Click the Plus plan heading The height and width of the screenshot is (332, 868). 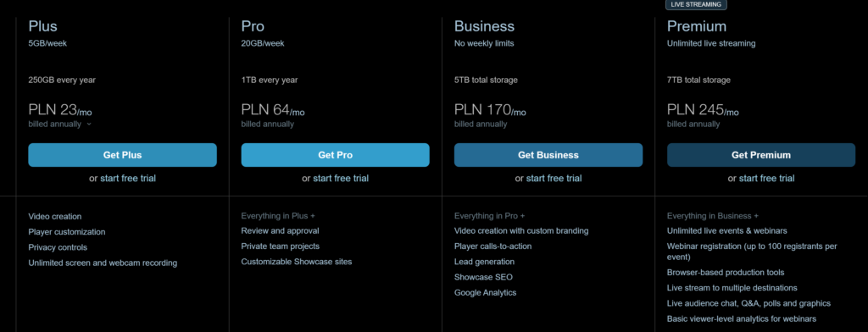[x=42, y=26]
